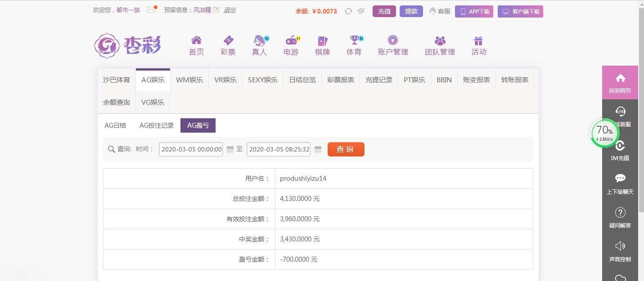Toggle balance visibility with the eye icon
Image resolution: width=644 pixels, height=281 pixels.
[361, 11]
